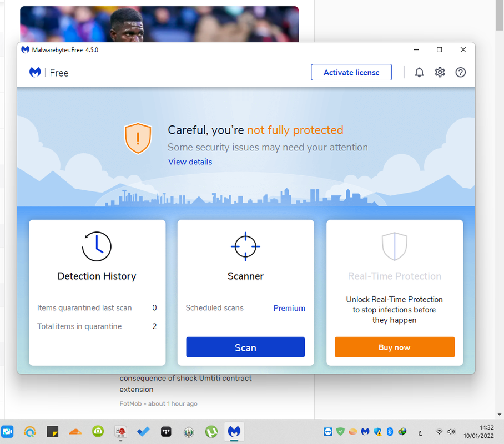
Task: Open the help question mark icon
Action: click(460, 72)
